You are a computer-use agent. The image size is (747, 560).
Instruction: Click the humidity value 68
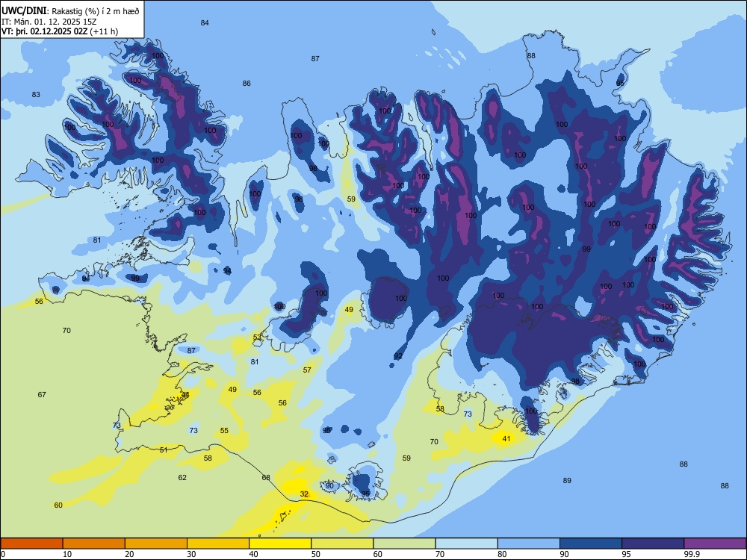(x=266, y=478)
